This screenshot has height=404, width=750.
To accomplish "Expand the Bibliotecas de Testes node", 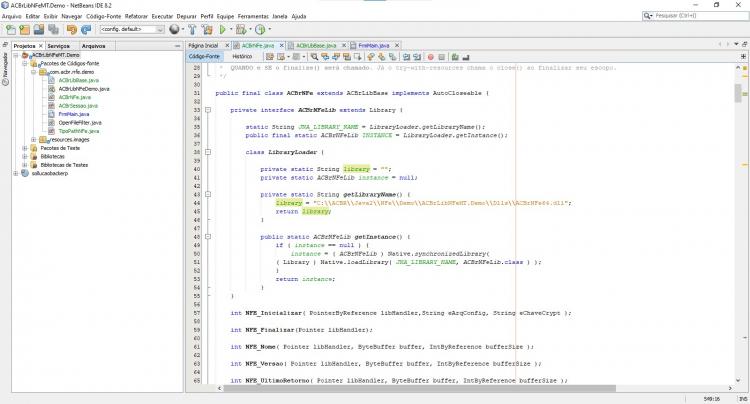I will (25, 165).
